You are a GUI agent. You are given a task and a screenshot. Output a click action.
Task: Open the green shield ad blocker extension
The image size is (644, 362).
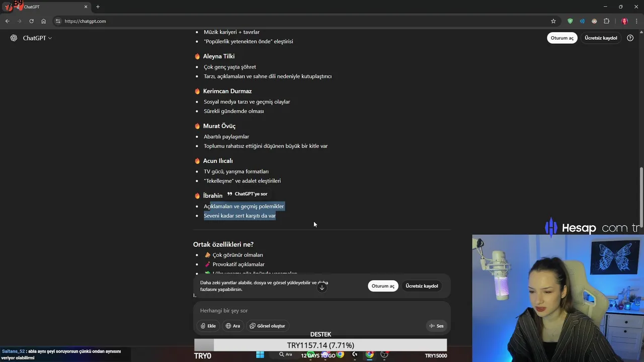(x=570, y=21)
